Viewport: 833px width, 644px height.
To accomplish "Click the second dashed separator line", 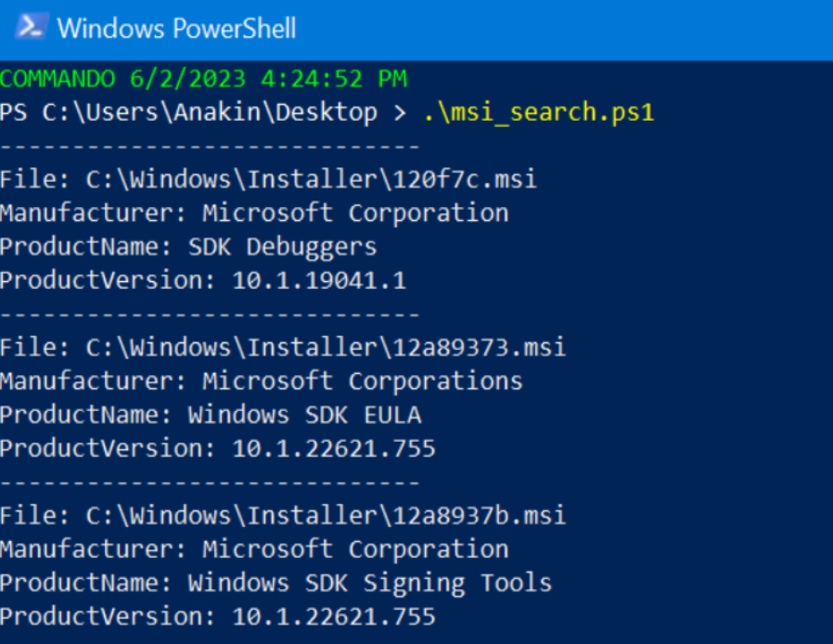I will pos(210,315).
